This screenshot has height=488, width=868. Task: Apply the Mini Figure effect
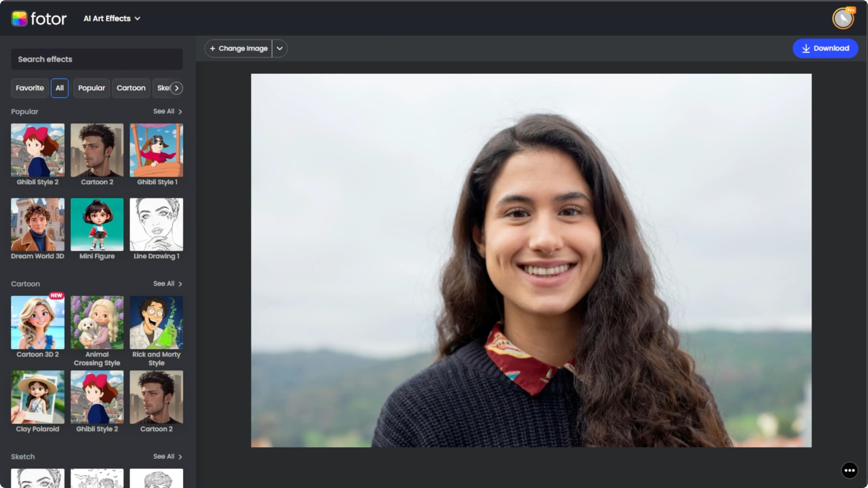[97, 225]
